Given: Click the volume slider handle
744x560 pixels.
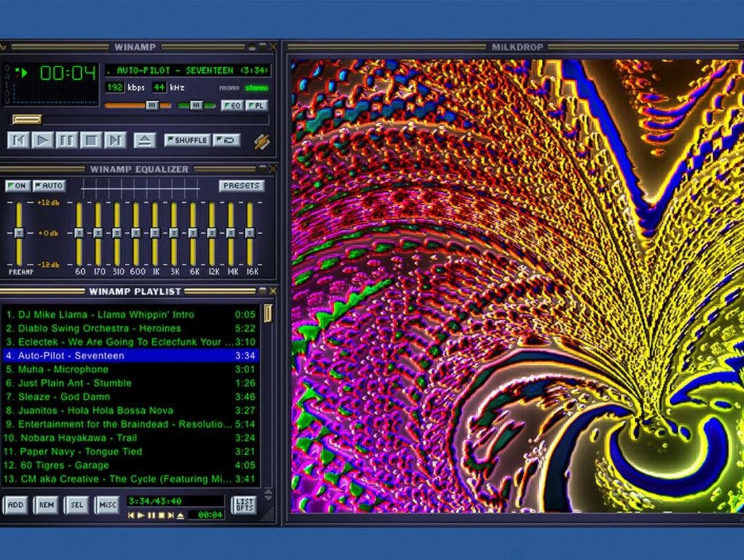Looking at the screenshot, I should point(151,106).
